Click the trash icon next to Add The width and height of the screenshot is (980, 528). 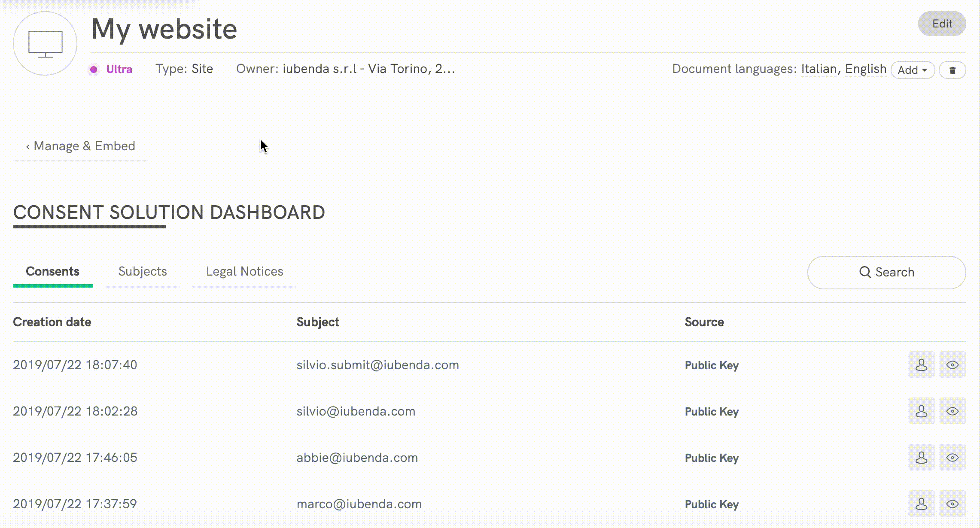pyautogui.click(x=952, y=70)
